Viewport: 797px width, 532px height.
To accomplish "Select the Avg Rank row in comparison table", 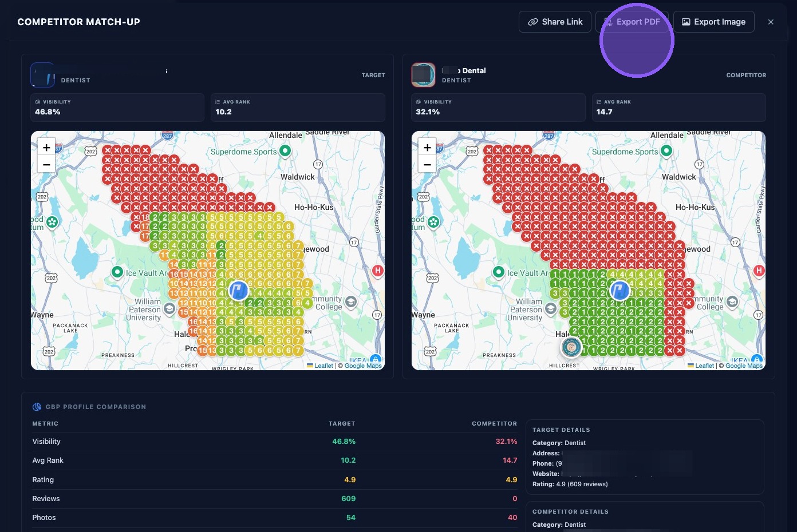I will point(275,460).
